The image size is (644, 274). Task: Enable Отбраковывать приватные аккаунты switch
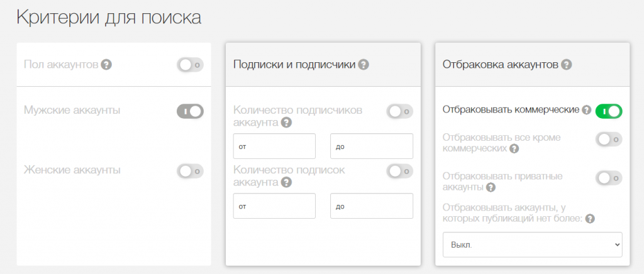(x=608, y=178)
